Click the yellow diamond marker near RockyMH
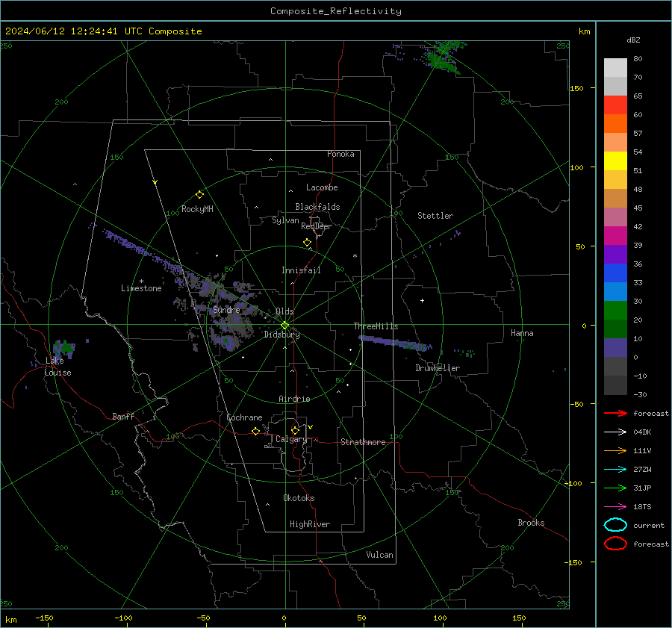The image size is (672, 628). click(199, 195)
